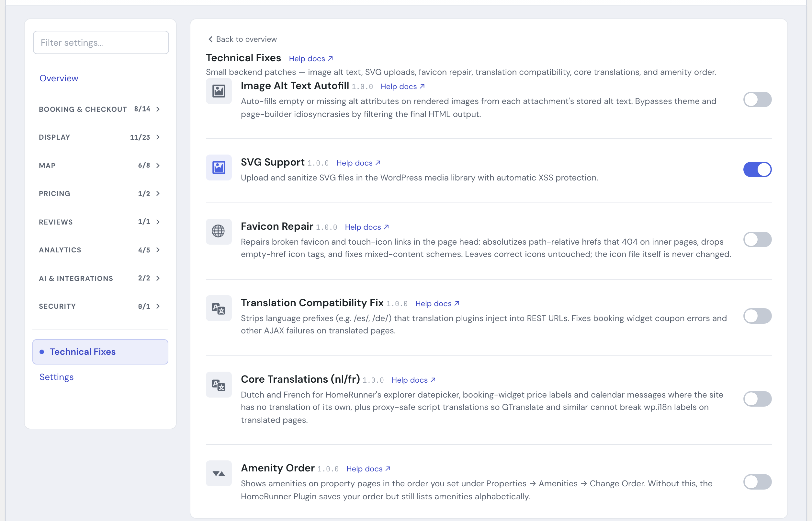This screenshot has height=521, width=812.
Task: Click the Translation Compatibility Fix icon
Action: coord(219,308)
